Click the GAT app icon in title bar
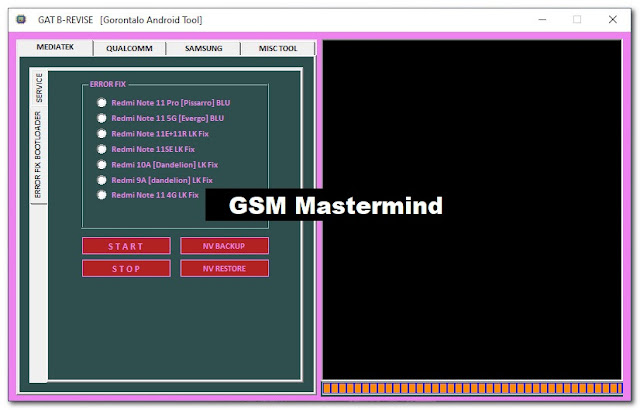Viewport: 640px width, 410px height. tap(21, 20)
